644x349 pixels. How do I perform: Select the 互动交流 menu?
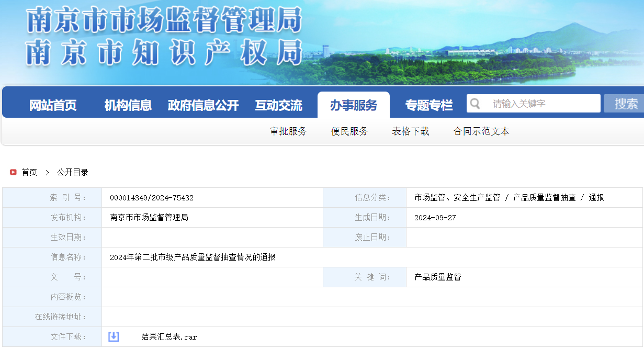[x=278, y=105]
